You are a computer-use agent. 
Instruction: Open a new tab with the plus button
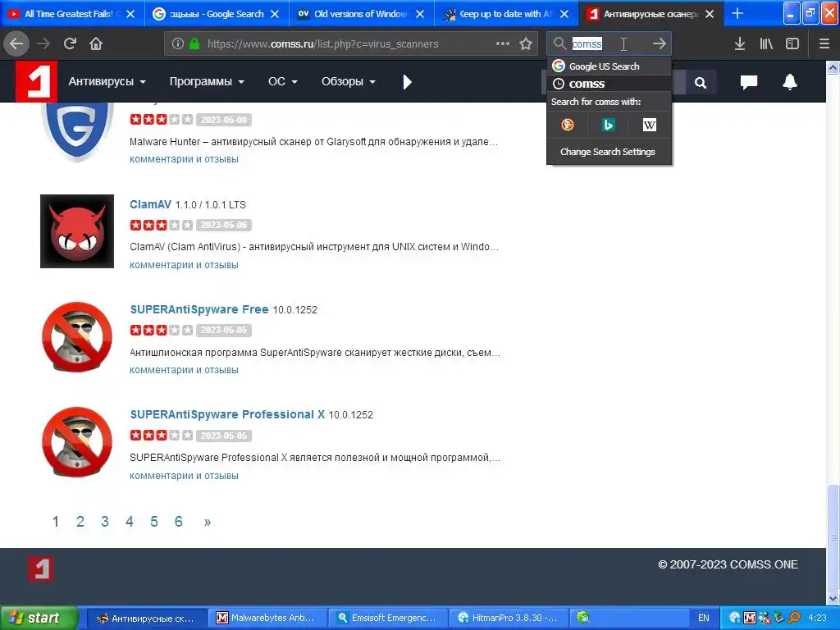(737, 13)
